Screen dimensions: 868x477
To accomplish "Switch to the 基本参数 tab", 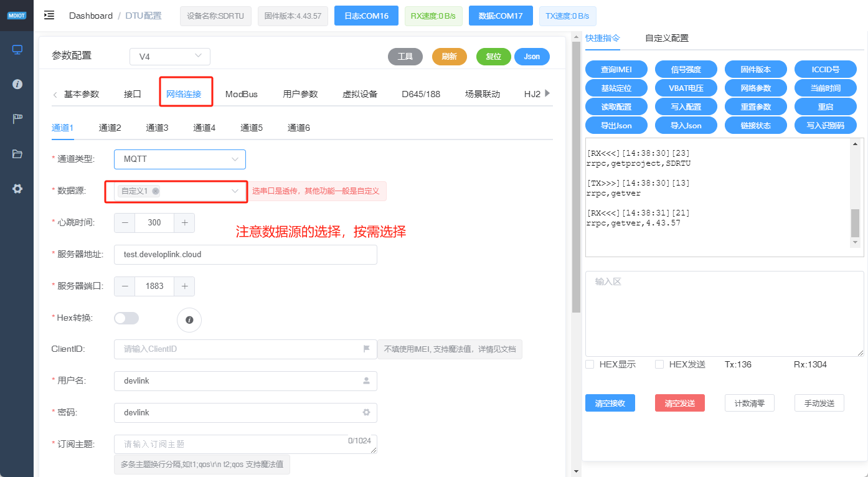I will (82, 94).
